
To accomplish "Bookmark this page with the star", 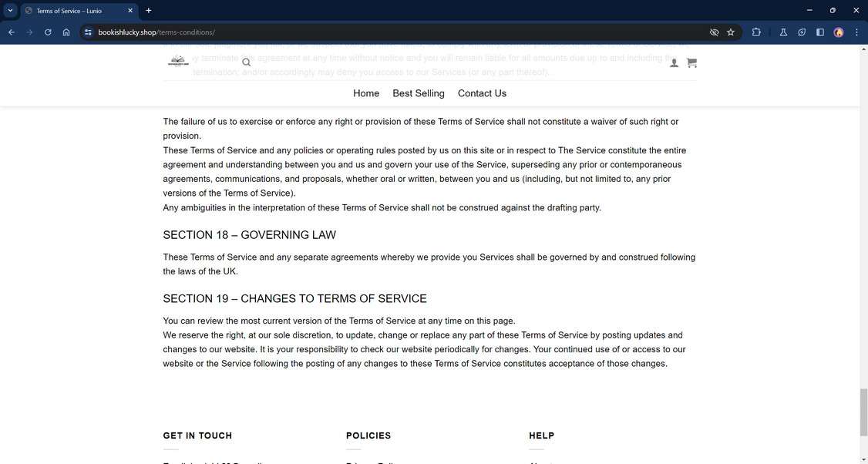I will [731, 32].
